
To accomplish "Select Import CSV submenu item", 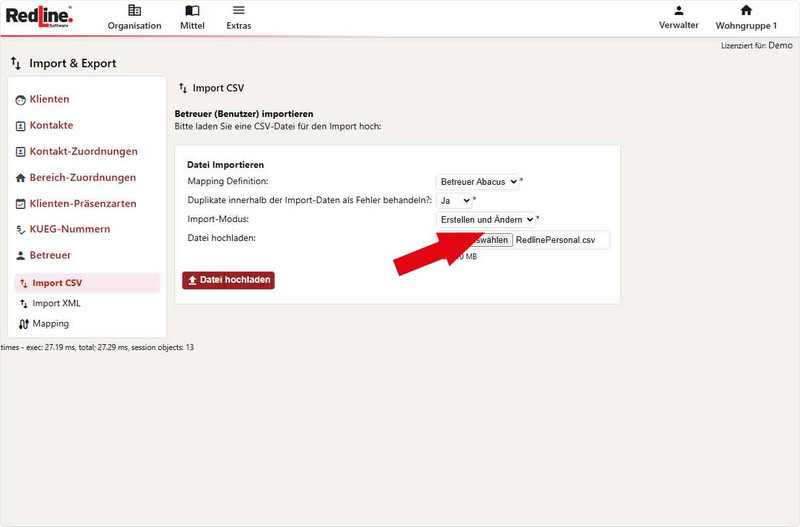I will coord(56,283).
